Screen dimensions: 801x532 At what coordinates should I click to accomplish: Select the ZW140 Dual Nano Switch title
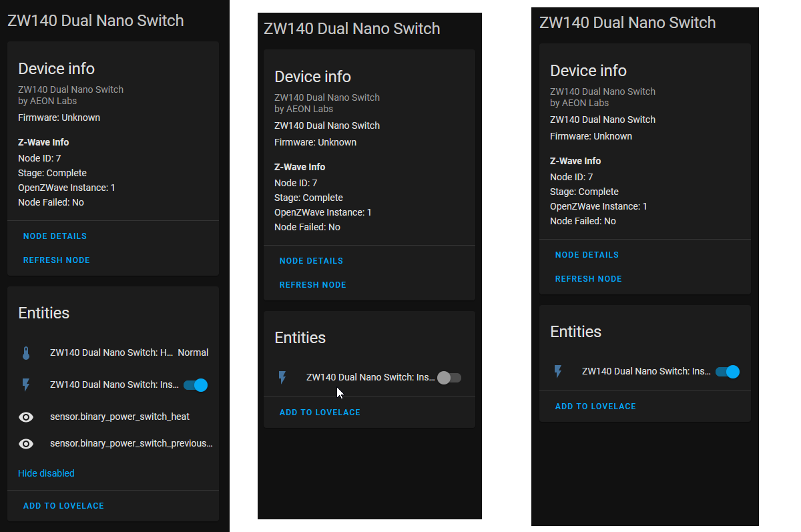click(x=95, y=21)
